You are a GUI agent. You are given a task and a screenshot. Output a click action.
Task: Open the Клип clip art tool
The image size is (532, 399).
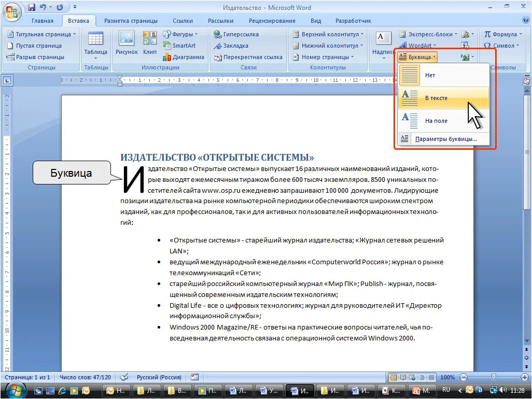click(x=150, y=43)
